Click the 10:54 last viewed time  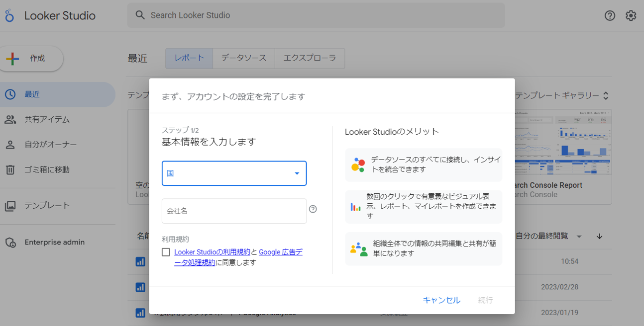coord(569,261)
